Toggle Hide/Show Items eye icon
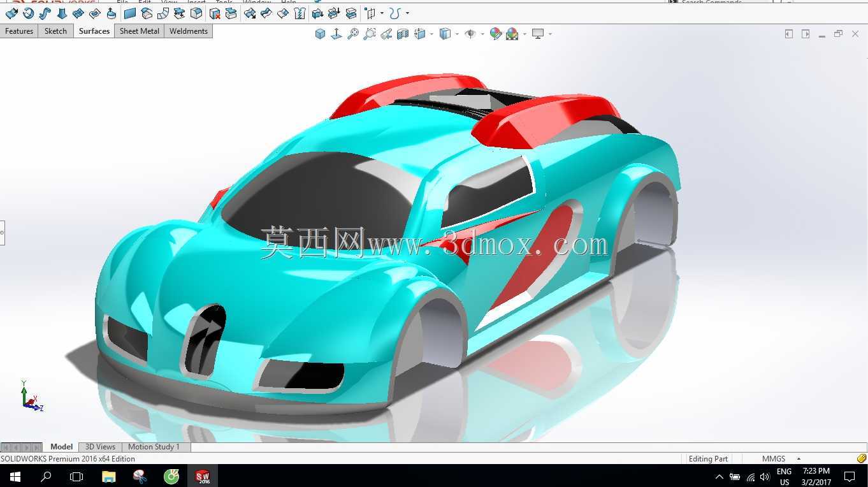The image size is (868, 487). 470,34
